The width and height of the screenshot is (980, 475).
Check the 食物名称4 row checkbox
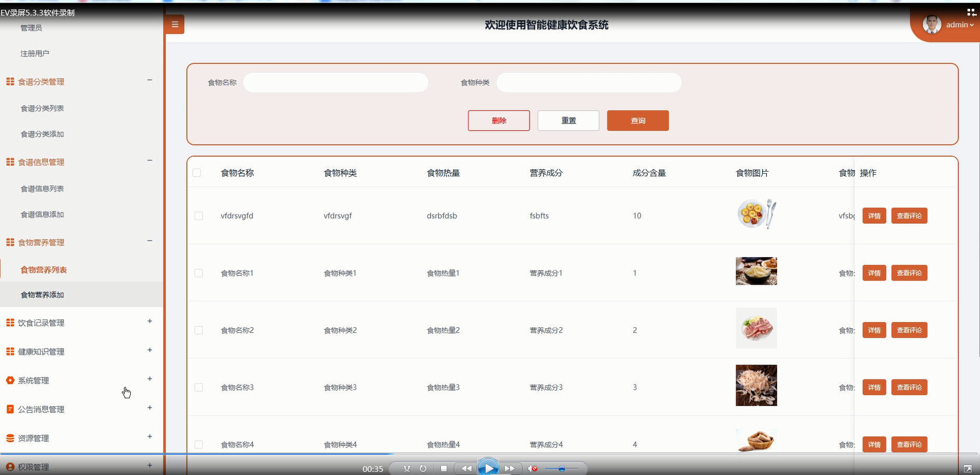click(x=199, y=444)
